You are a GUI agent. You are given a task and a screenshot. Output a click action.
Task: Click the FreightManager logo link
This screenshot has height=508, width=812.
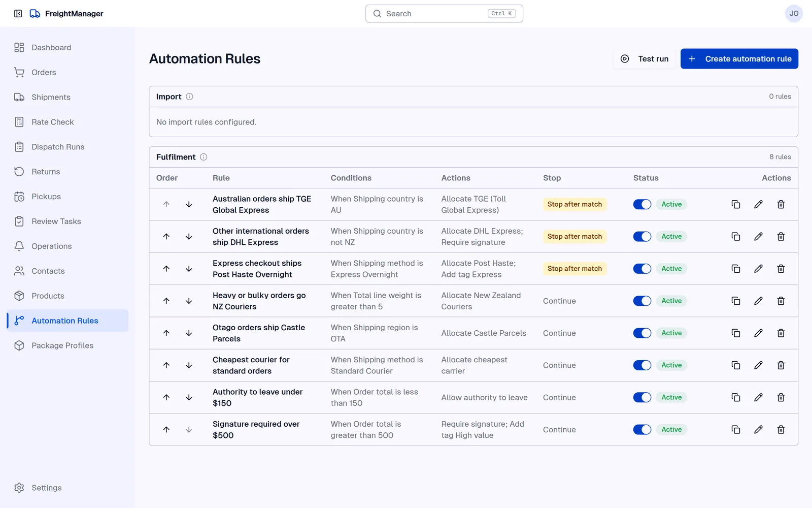click(66, 14)
